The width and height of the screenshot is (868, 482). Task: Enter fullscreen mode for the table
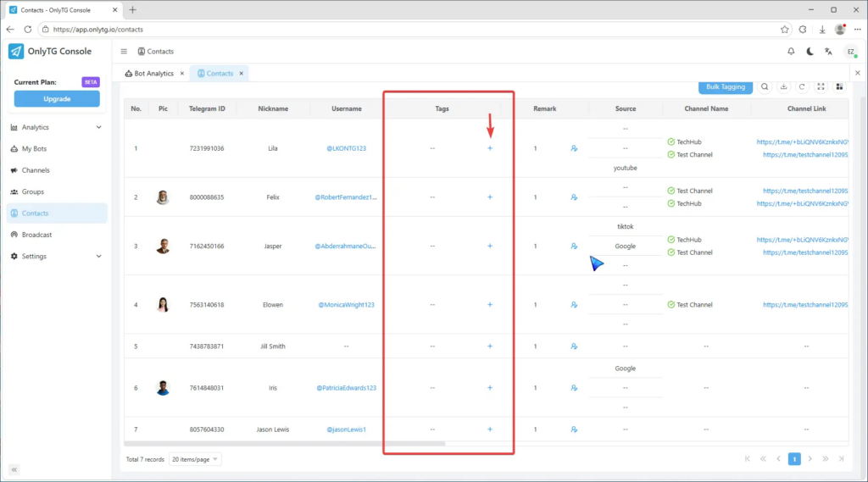[821, 86]
